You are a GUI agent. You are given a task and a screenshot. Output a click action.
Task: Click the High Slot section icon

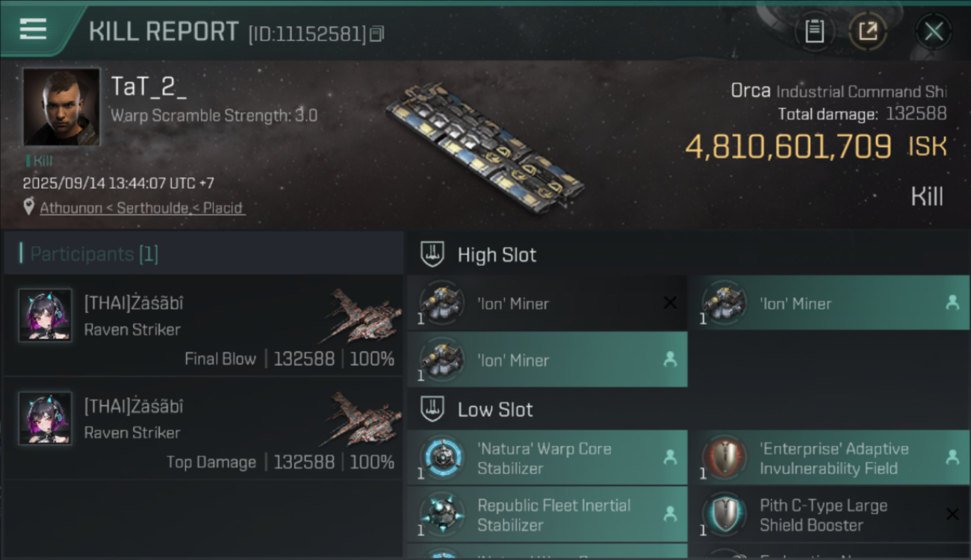coord(432,255)
